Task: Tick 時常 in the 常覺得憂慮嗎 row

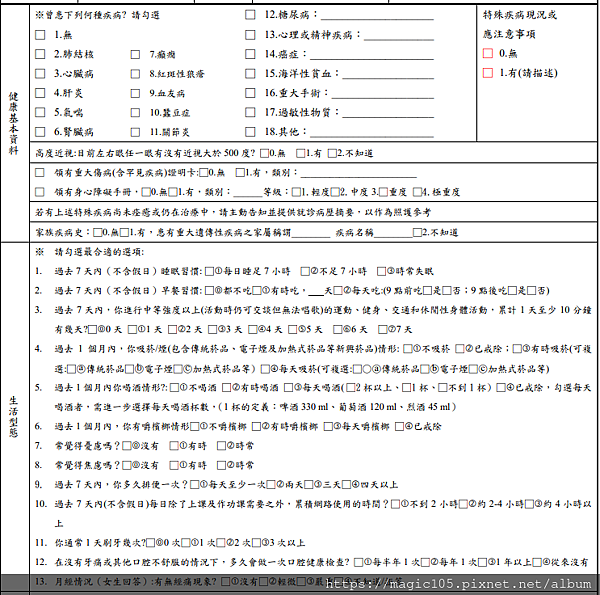Action: (221, 445)
